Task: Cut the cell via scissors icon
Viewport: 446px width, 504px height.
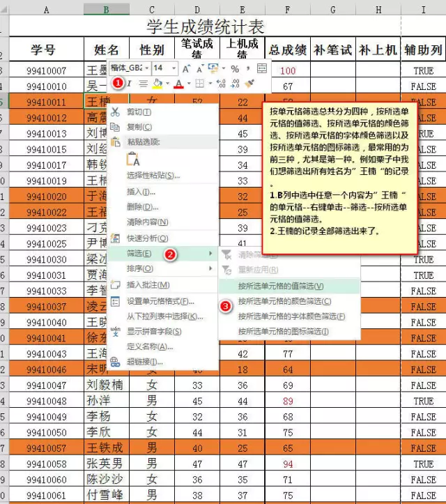Action: 115,112
